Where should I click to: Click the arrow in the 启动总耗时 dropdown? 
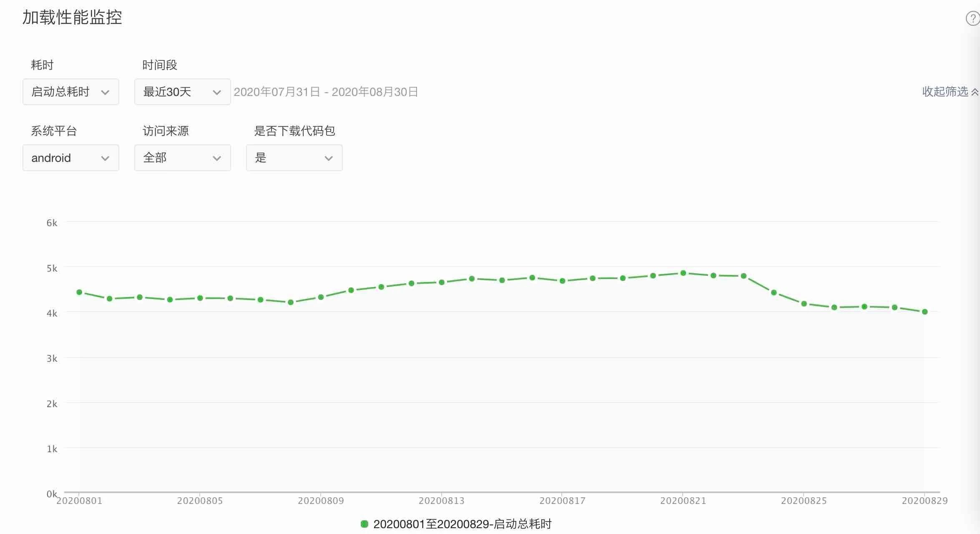click(x=105, y=92)
